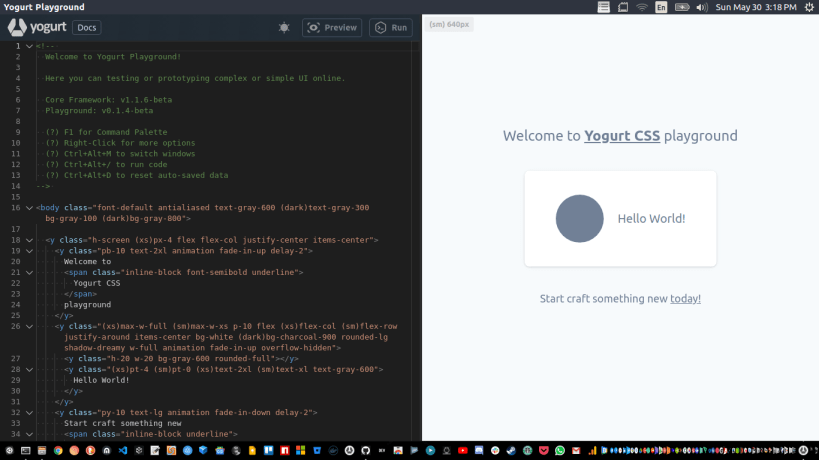Run the code with the Run button
819x460 pixels.
pyautogui.click(x=391, y=28)
